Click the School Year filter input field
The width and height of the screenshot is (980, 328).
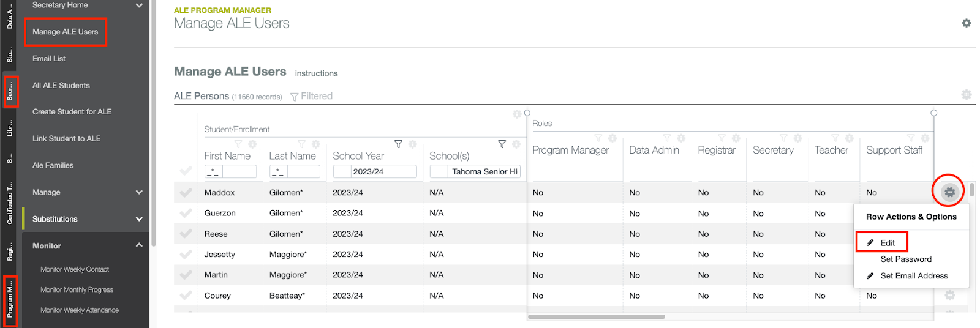click(383, 172)
